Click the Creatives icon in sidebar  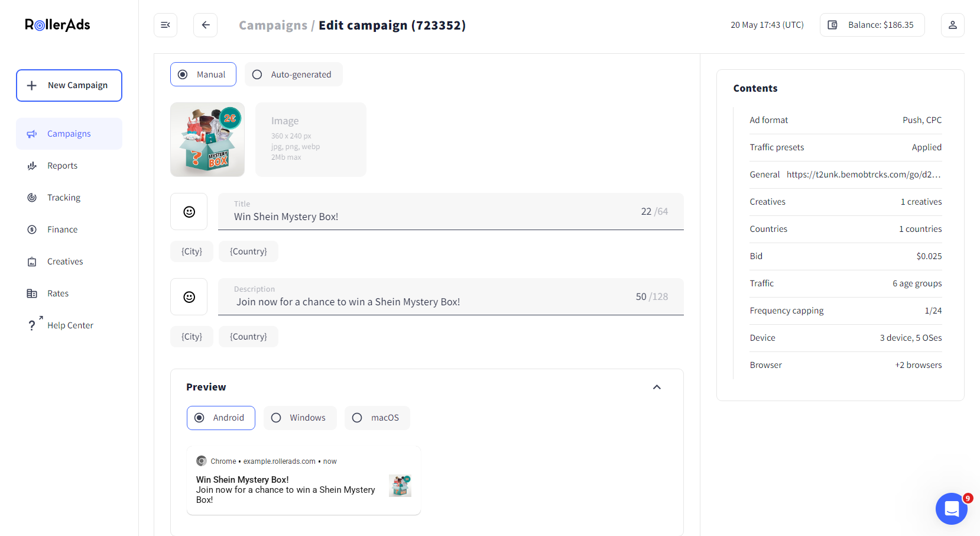pos(32,262)
